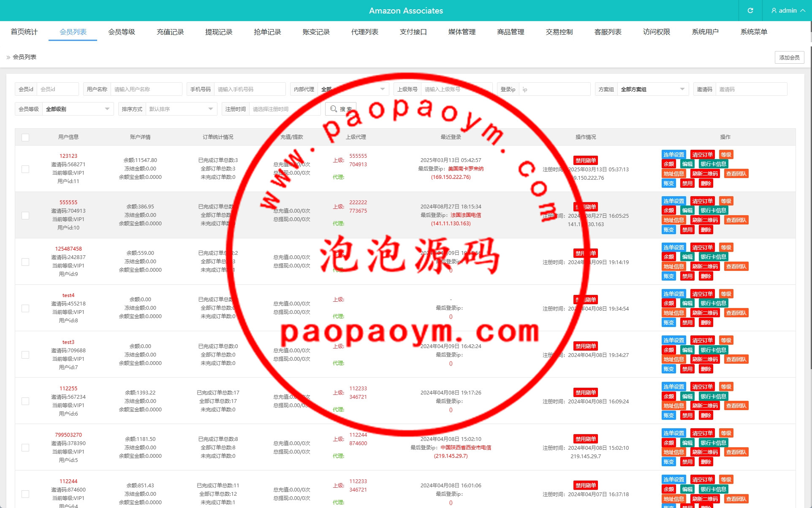Viewport: 812px width, 508px height.
Task: Click the search magnifier button
Action: click(341, 109)
